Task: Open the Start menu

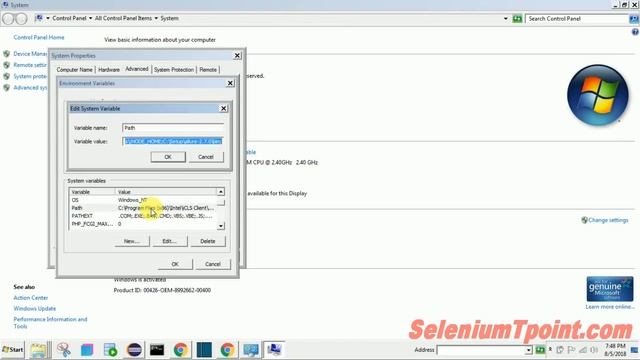Action: (x=13, y=350)
